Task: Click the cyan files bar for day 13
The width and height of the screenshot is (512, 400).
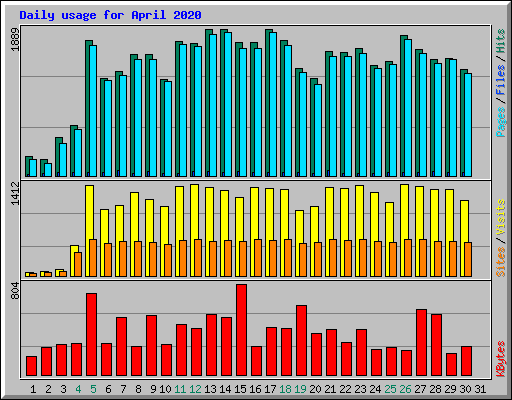Action: tap(213, 105)
